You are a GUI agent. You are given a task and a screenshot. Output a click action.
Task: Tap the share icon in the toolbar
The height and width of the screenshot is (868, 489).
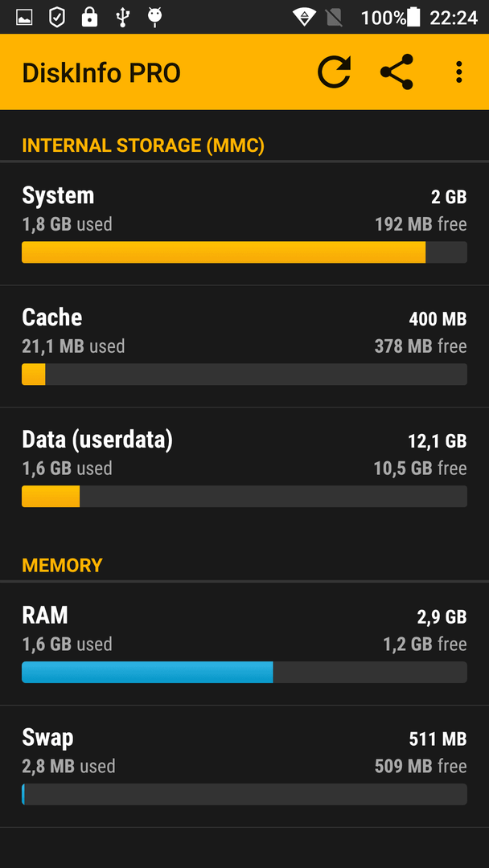coord(397,72)
